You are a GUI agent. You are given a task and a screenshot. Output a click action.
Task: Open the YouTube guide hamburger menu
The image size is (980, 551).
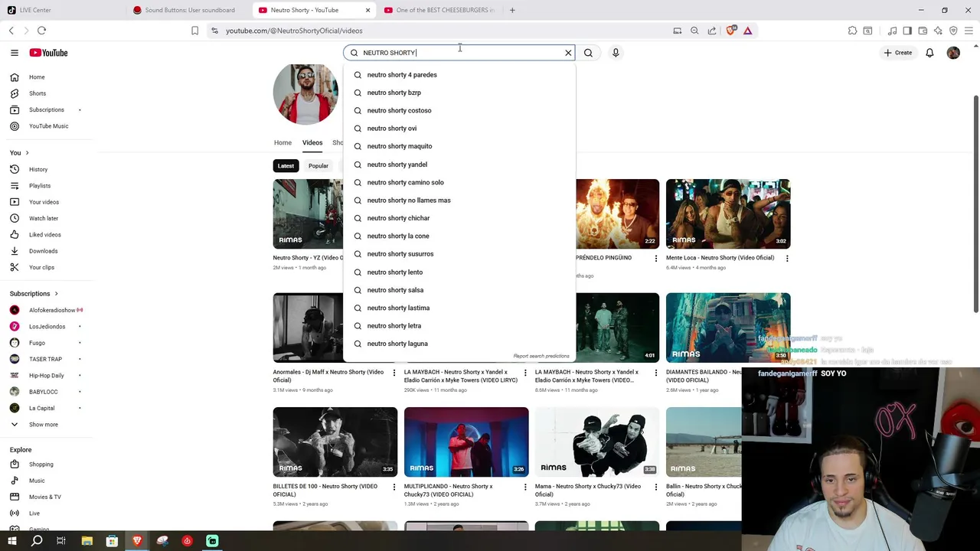14,53
